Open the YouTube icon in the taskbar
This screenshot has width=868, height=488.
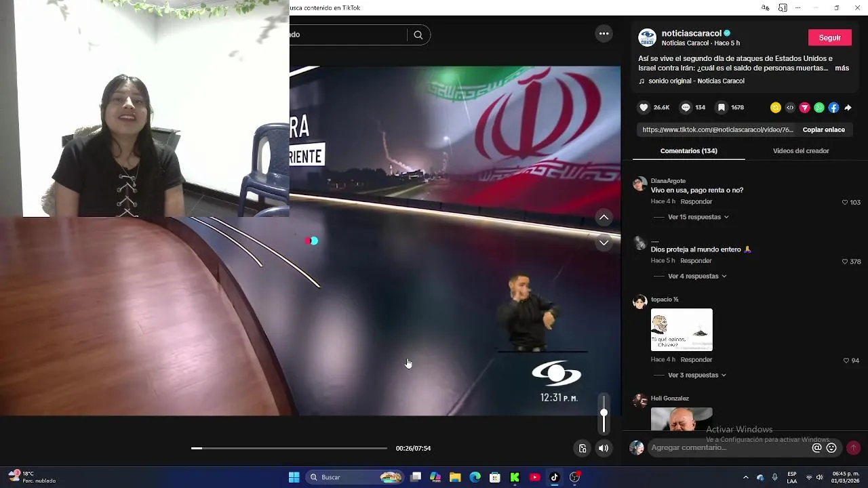(534, 477)
